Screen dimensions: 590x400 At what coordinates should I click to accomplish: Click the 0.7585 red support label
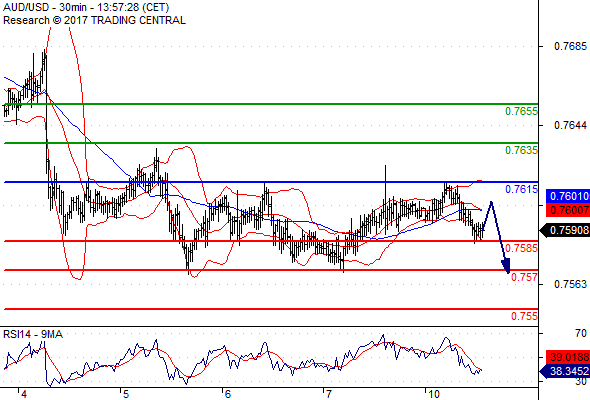click(521, 248)
